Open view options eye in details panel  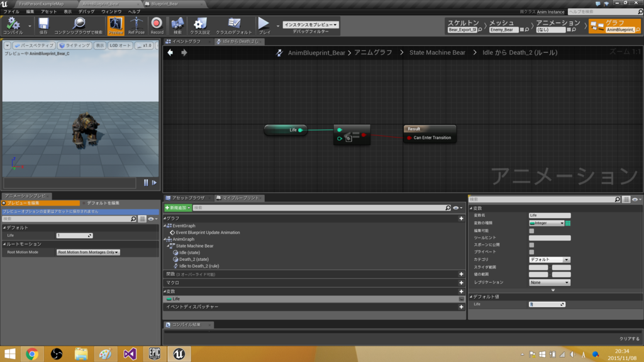pos(636,199)
